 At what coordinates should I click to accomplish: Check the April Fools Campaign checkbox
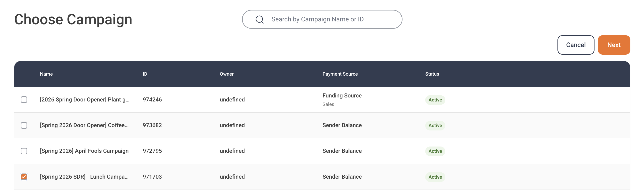(24, 151)
